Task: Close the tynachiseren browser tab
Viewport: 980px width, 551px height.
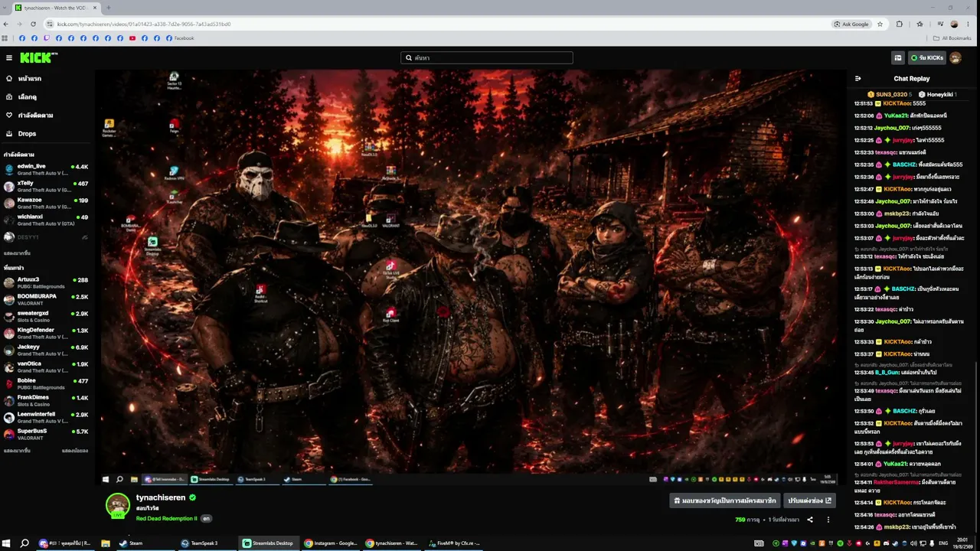Action: 94,8
